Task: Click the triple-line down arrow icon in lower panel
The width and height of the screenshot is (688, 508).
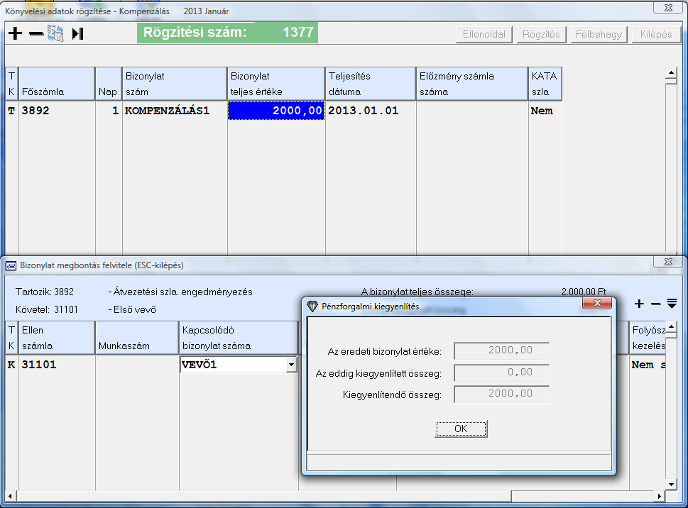Action: 672,303
